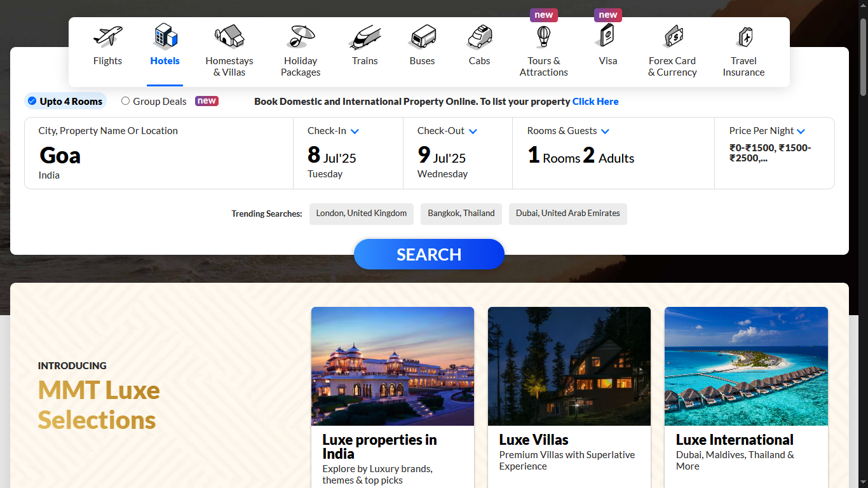The image size is (868, 488).
Task: Click the Trains icon
Action: click(x=365, y=37)
